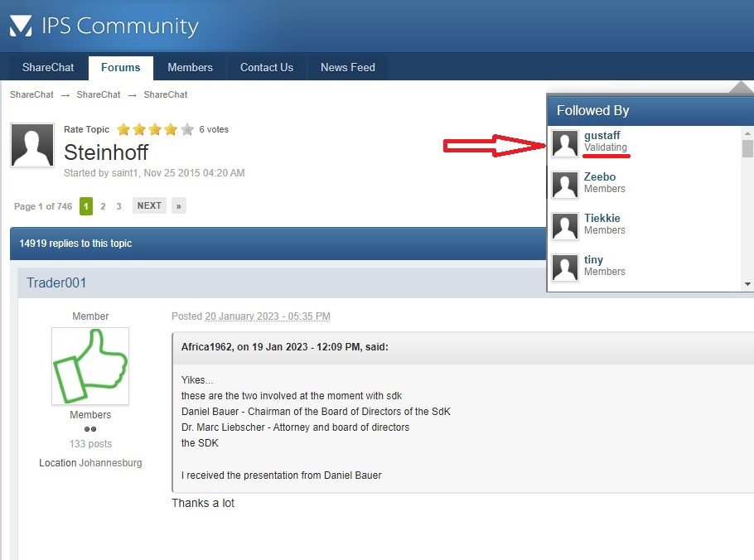Select page 1 in pagination
This screenshot has height=560, width=754.
86,206
